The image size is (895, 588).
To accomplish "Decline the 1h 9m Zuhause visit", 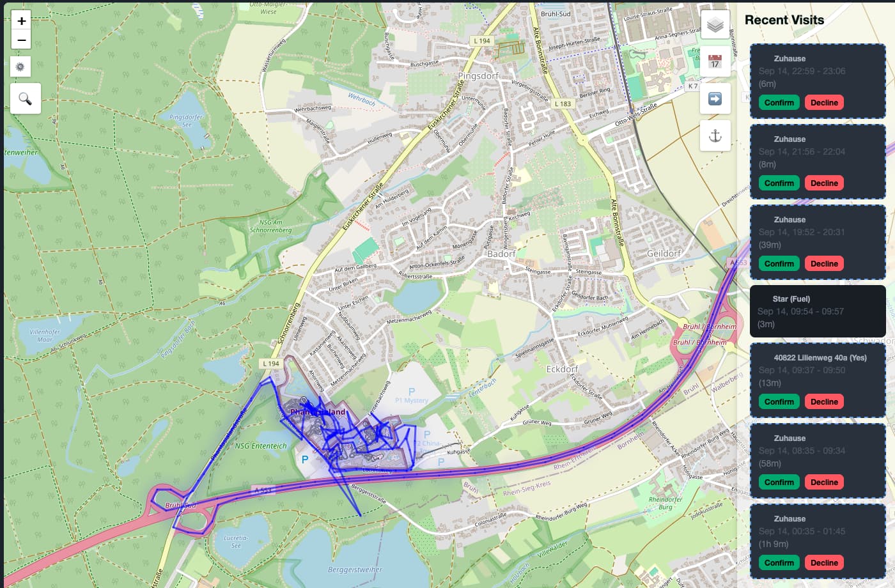I will pyautogui.click(x=824, y=562).
